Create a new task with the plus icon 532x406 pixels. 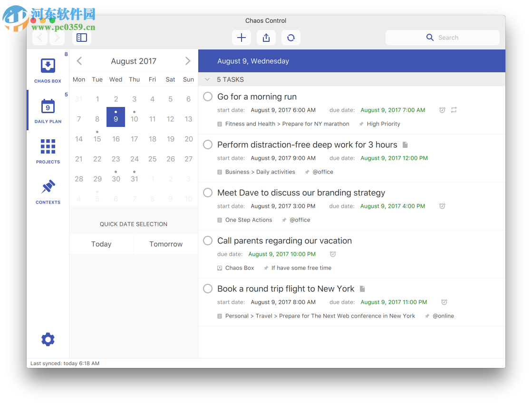point(241,37)
